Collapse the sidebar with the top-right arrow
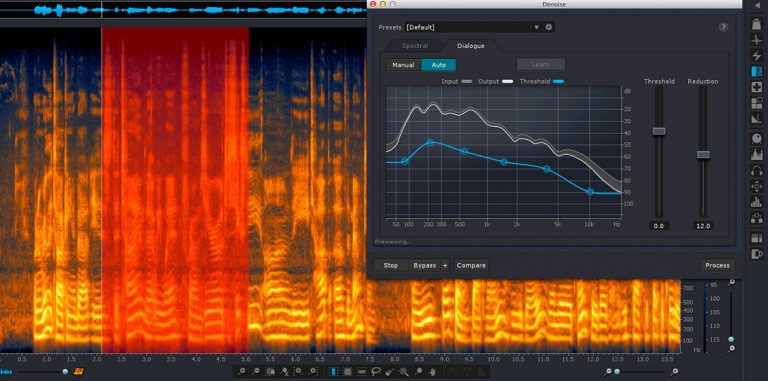This screenshot has height=381, width=768. tap(757, 4)
